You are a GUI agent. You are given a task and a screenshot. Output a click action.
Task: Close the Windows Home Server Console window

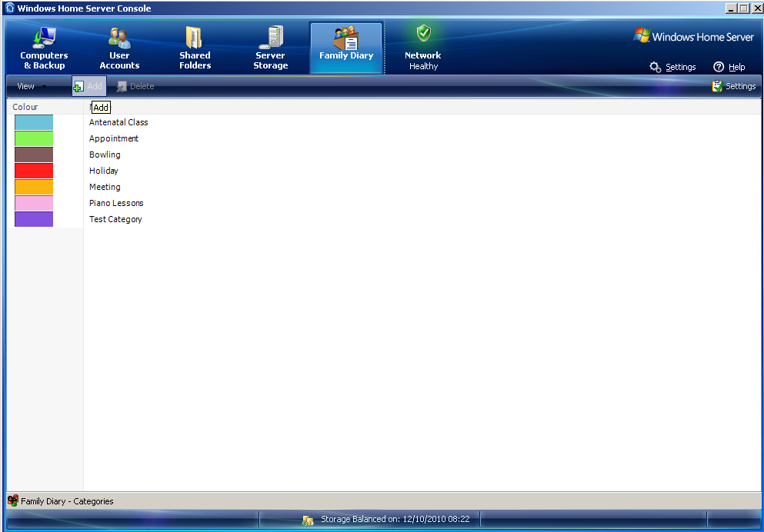click(x=757, y=8)
